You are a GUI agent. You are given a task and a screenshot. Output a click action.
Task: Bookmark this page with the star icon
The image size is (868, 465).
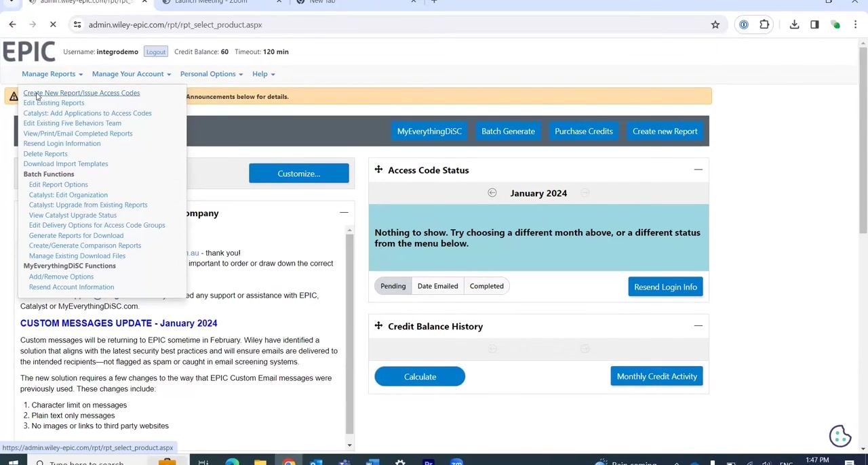tap(715, 24)
